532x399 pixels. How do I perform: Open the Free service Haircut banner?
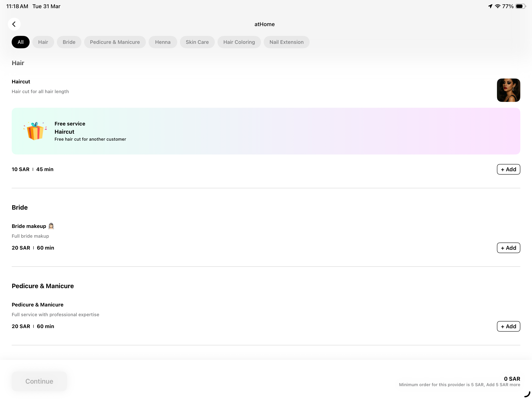coord(266,131)
